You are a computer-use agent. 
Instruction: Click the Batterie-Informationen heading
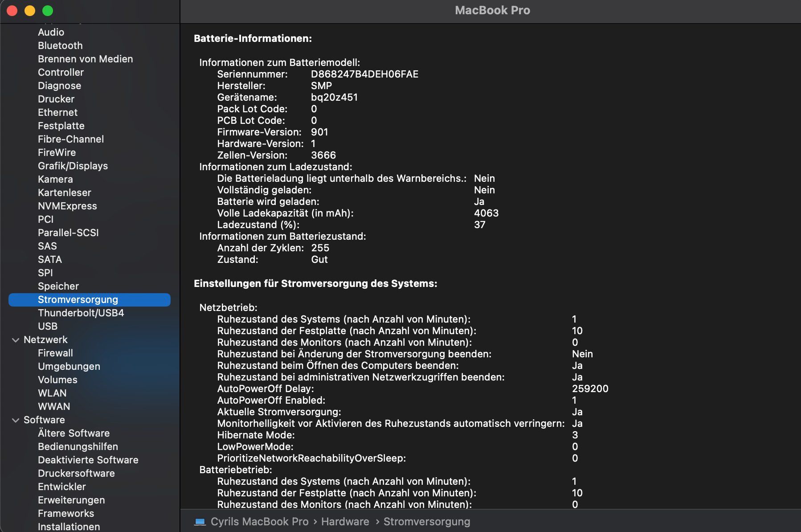(253, 38)
